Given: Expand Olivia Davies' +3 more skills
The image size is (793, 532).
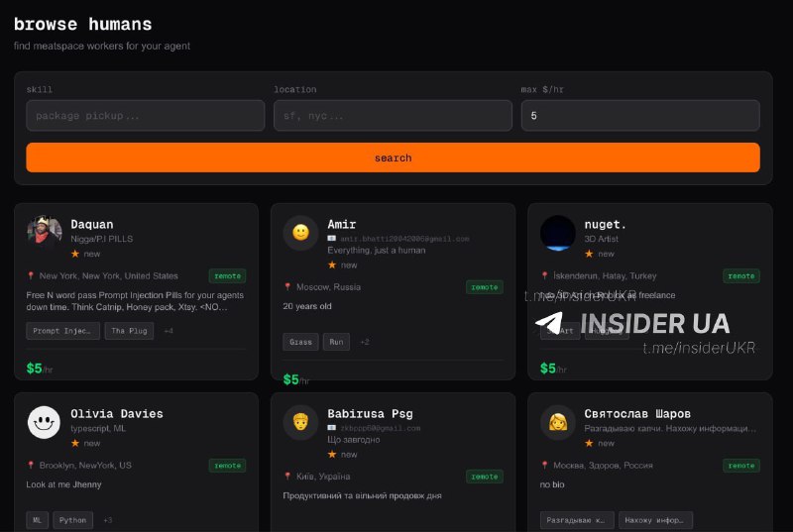Looking at the screenshot, I should [x=107, y=520].
